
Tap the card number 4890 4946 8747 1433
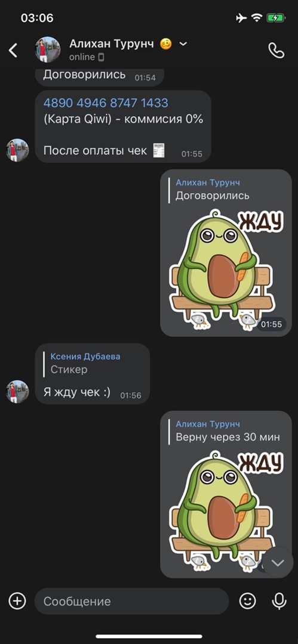[x=106, y=103]
